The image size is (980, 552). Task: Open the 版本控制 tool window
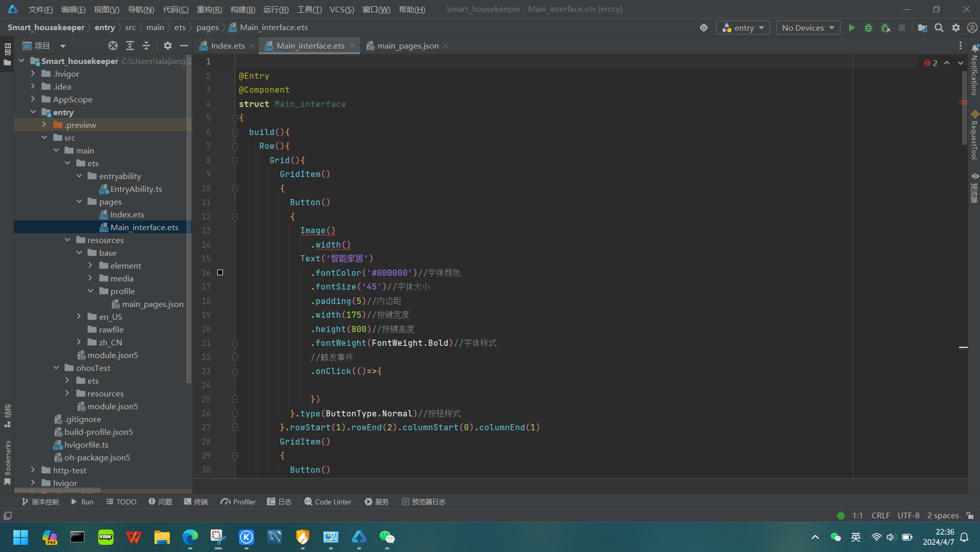tap(40, 502)
